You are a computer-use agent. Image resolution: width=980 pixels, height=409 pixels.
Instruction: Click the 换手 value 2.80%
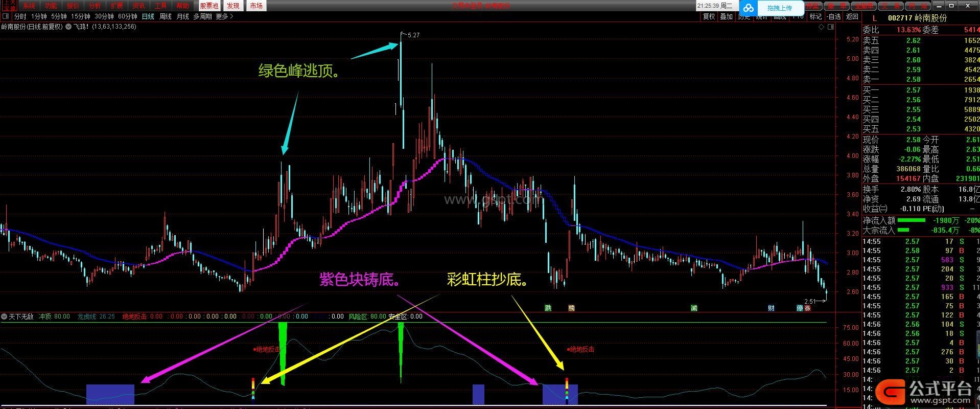tap(910, 189)
